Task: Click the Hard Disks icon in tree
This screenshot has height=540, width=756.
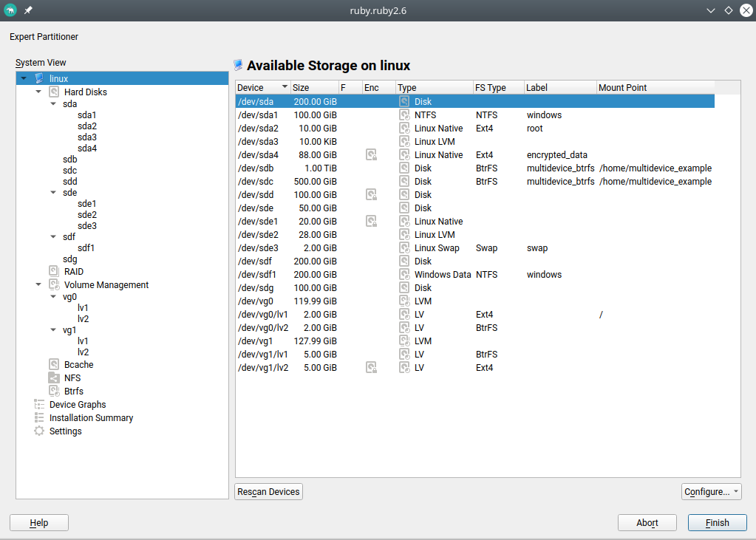Action: 54,92
